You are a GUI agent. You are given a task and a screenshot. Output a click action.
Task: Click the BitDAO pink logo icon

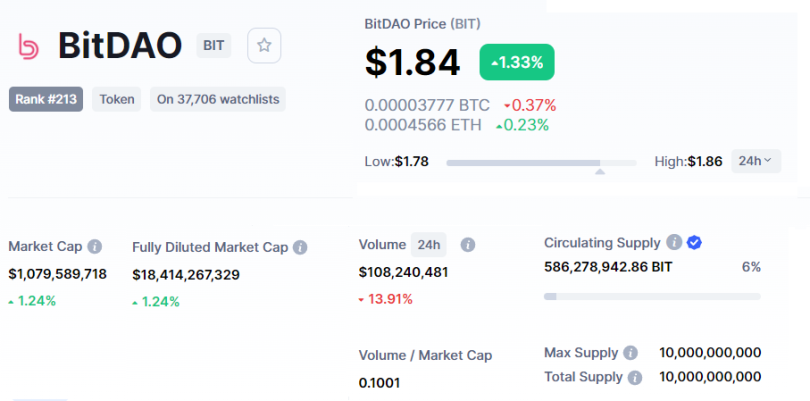[28, 46]
